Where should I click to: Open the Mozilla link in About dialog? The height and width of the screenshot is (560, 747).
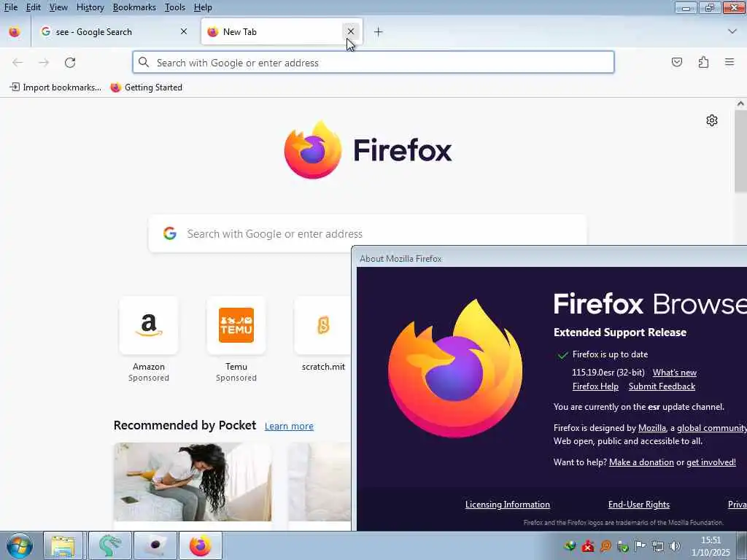click(x=651, y=427)
